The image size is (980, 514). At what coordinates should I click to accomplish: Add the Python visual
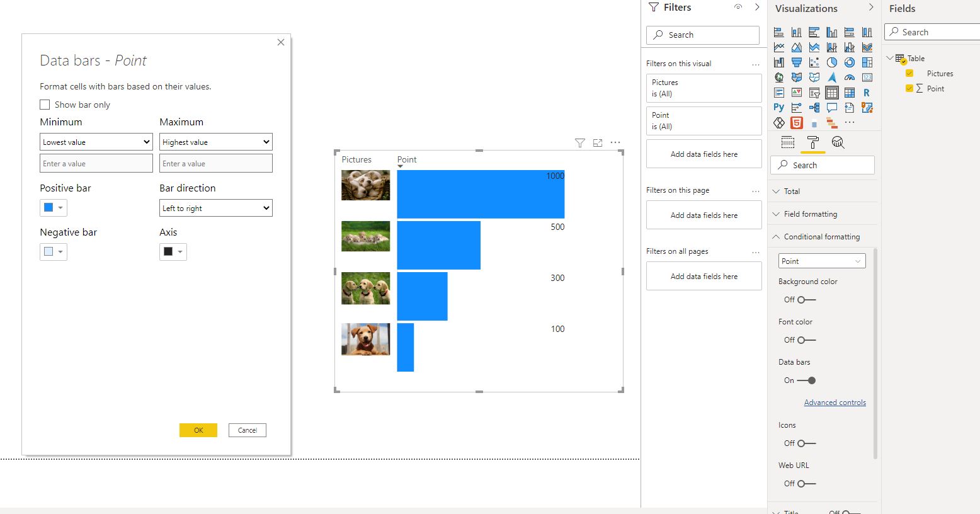tap(779, 108)
